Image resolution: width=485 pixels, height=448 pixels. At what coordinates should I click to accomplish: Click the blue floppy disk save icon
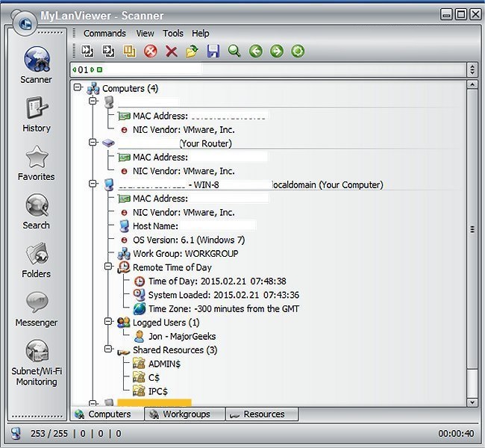click(x=213, y=52)
